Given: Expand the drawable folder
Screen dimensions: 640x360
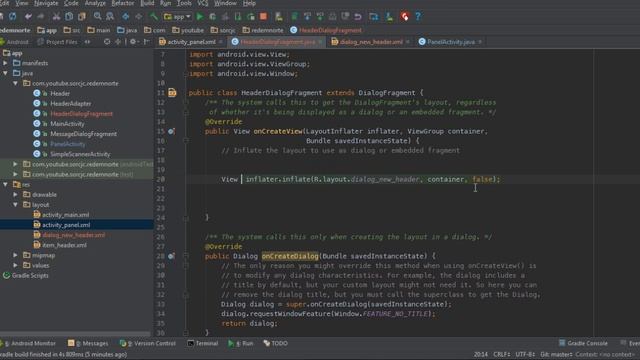Looking at the screenshot, I should point(16,195).
